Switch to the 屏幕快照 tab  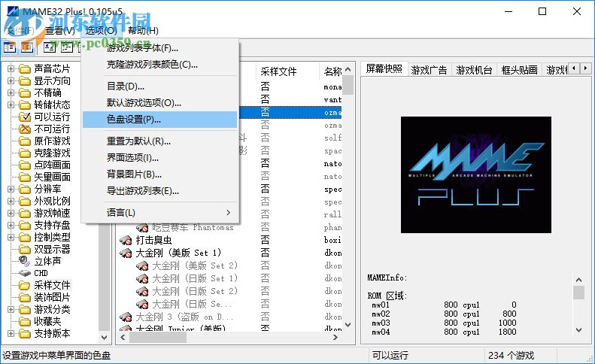pos(384,68)
